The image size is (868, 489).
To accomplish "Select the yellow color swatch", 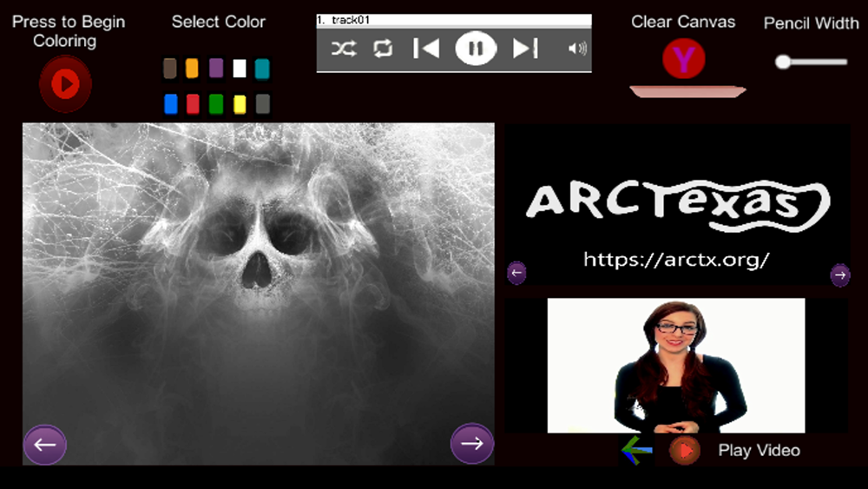I will [x=240, y=104].
